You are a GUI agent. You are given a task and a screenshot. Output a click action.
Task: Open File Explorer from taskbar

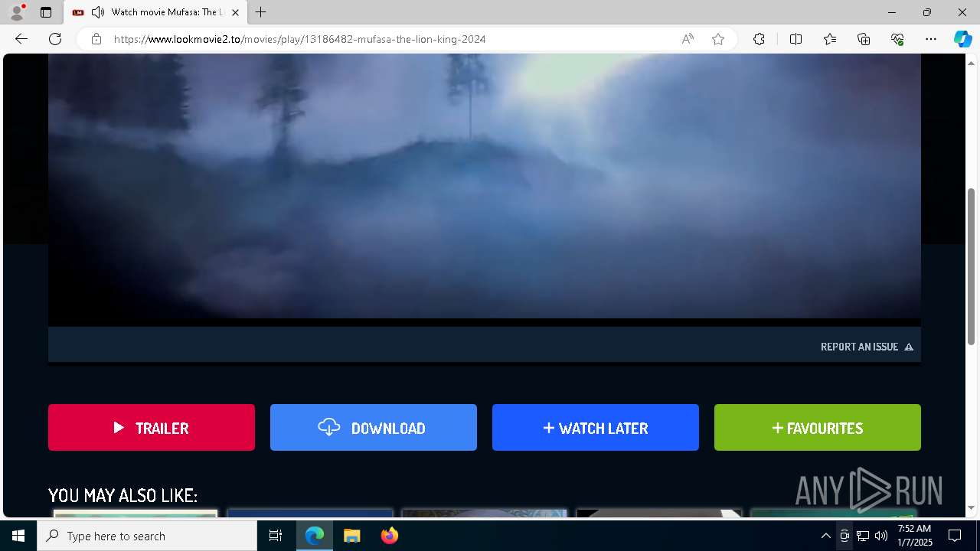click(x=351, y=536)
